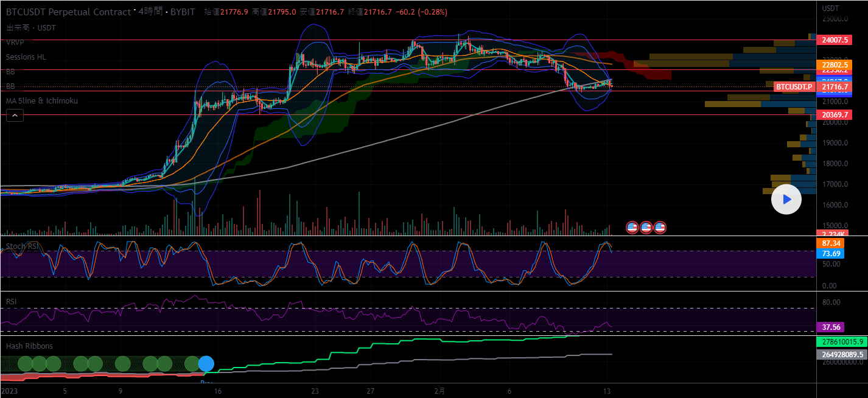
Task: Select the VRVP indicator in the legend
Action: pyautogui.click(x=15, y=43)
